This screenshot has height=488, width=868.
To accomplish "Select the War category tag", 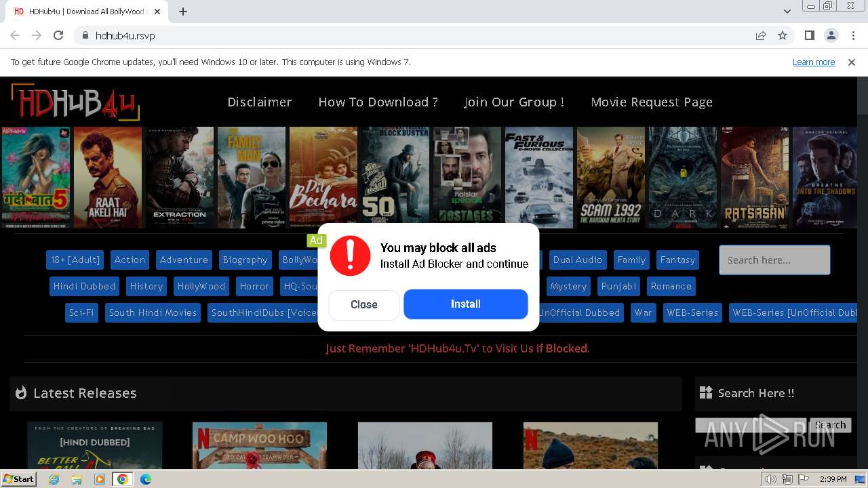I will [643, 312].
